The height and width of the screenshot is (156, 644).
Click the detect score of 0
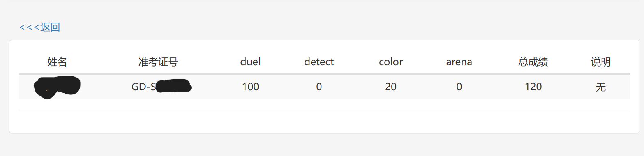(319, 87)
